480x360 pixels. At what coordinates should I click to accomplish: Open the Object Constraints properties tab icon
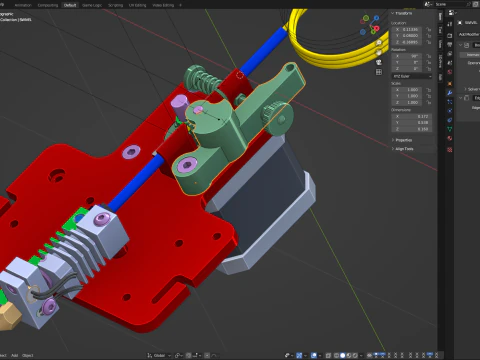(x=450, y=120)
